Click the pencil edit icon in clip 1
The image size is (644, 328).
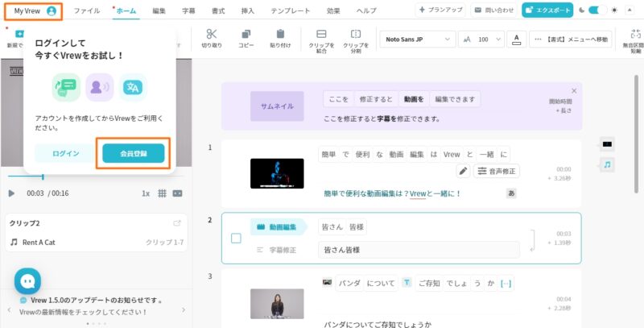coord(464,171)
